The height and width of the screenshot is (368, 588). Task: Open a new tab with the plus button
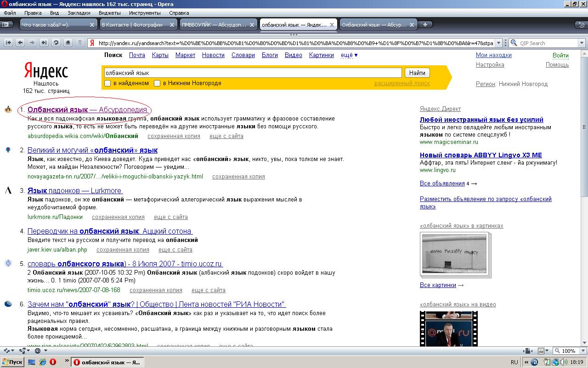[425, 24]
